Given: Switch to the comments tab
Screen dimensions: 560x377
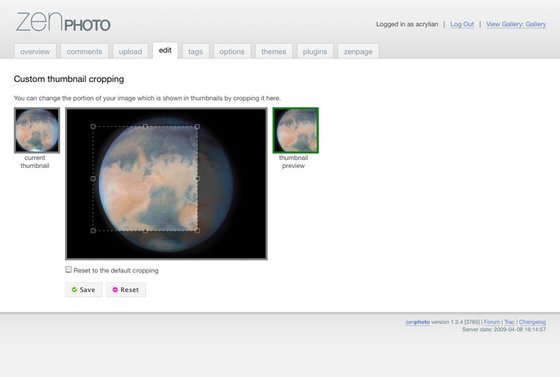Looking at the screenshot, I should tap(84, 51).
